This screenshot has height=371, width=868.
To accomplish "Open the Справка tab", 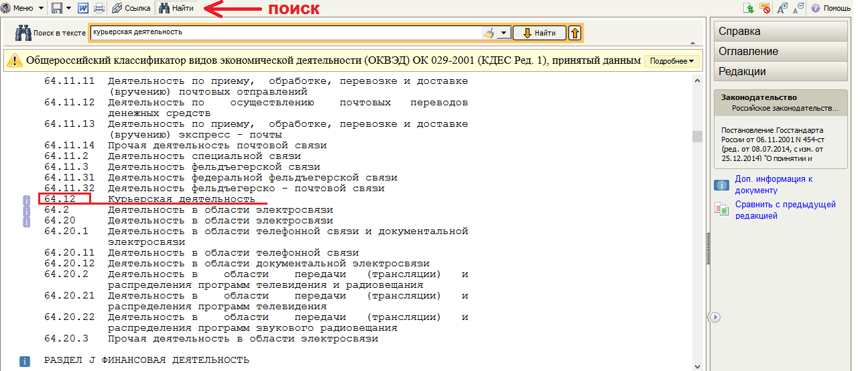I will pos(781,31).
